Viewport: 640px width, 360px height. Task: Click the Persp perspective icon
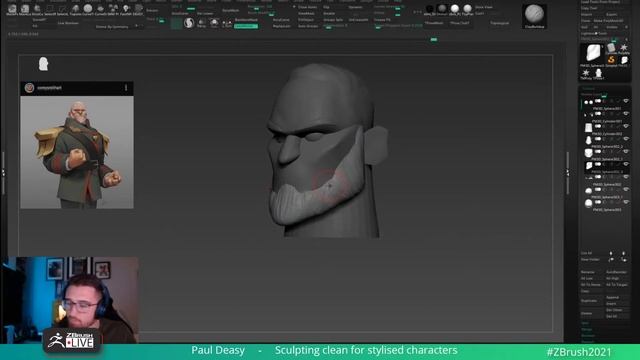pyautogui.click(x=202, y=23)
